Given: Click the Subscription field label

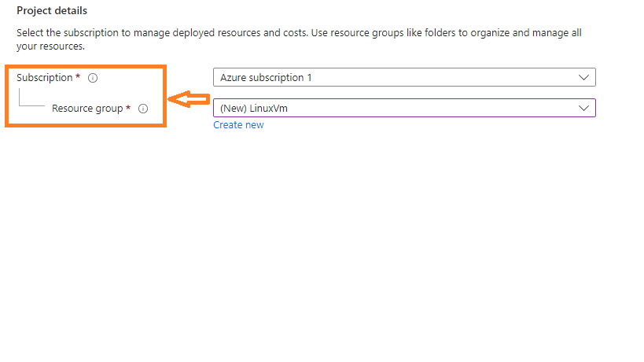Looking at the screenshot, I should click(44, 78).
